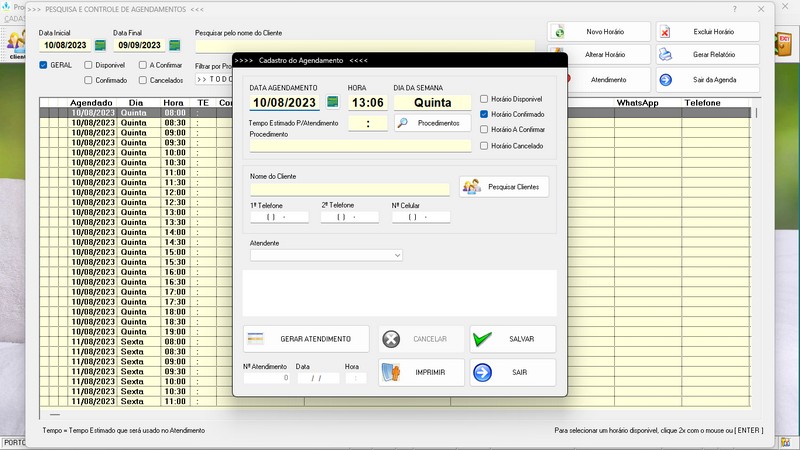Open calendar picker beside Data Inicial

pos(101,45)
